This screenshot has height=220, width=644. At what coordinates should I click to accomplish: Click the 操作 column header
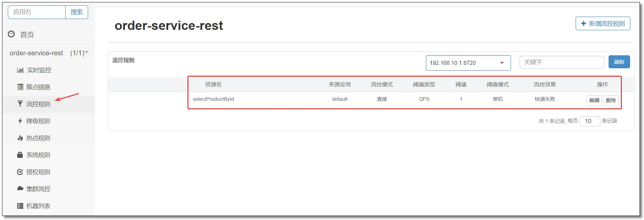tap(602, 85)
